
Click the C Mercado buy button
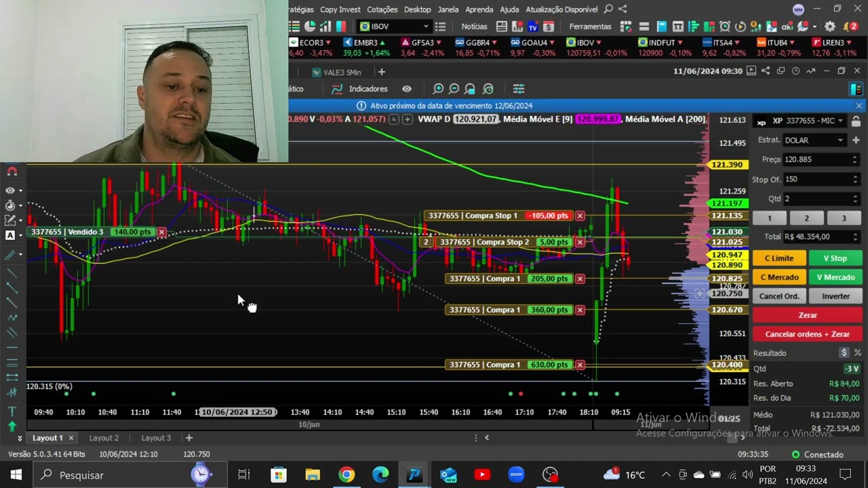779,277
